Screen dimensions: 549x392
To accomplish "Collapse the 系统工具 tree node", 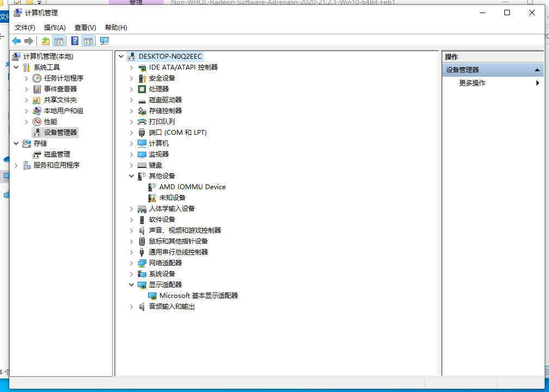I will point(16,67).
